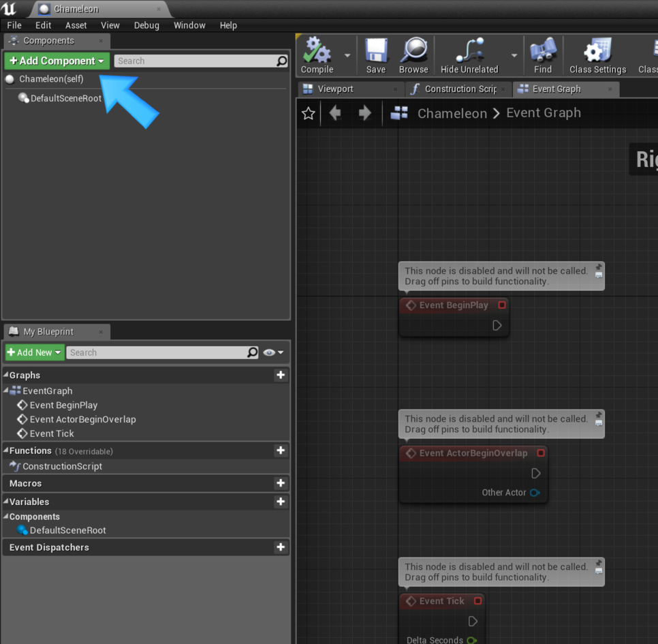The width and height of the screenshot is (658, 644).
Task: Click the Event ActorBeginOverlap red delegate pin
Action: (x=541, y=453)
